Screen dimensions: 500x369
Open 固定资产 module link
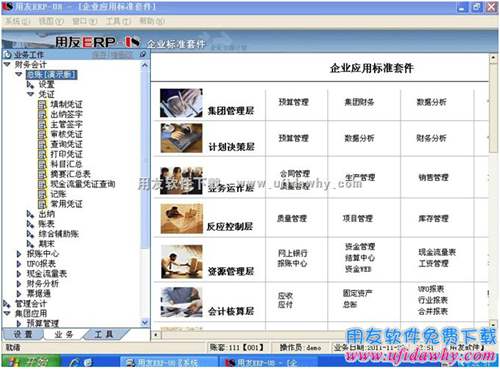(358, 293)
